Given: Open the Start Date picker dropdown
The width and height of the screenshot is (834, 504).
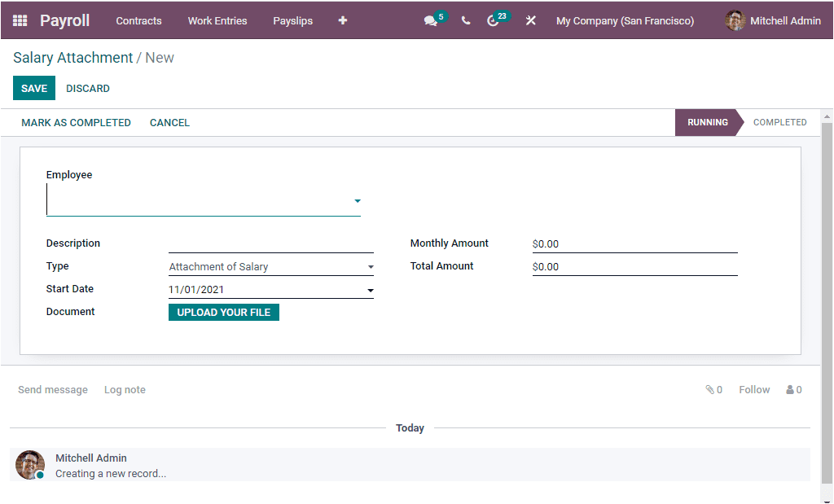Looking at the screenshot, I should 371,289.
